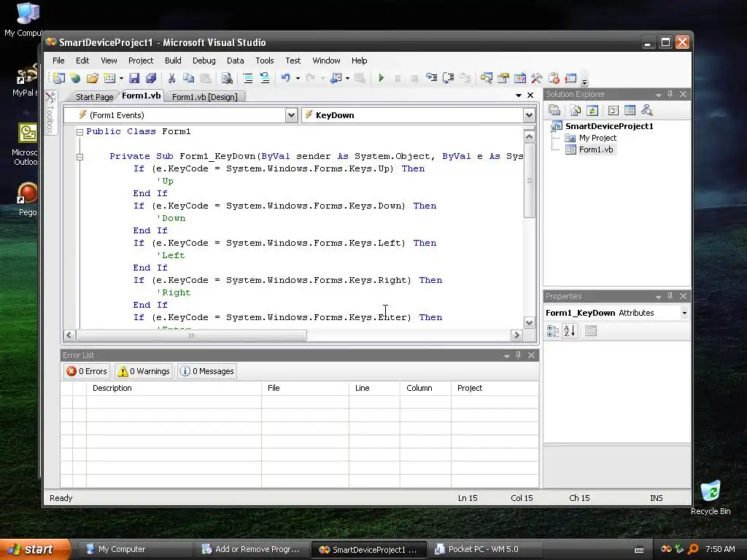Screen dimensions: 747x560
Task: Open the Debug menu
Action: click(x=204, y=61)
